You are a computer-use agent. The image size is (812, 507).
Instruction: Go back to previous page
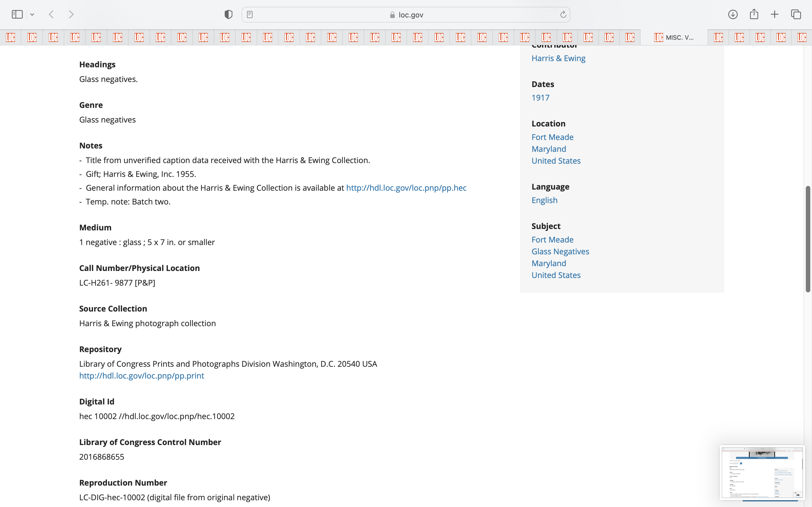click(51, 14)
